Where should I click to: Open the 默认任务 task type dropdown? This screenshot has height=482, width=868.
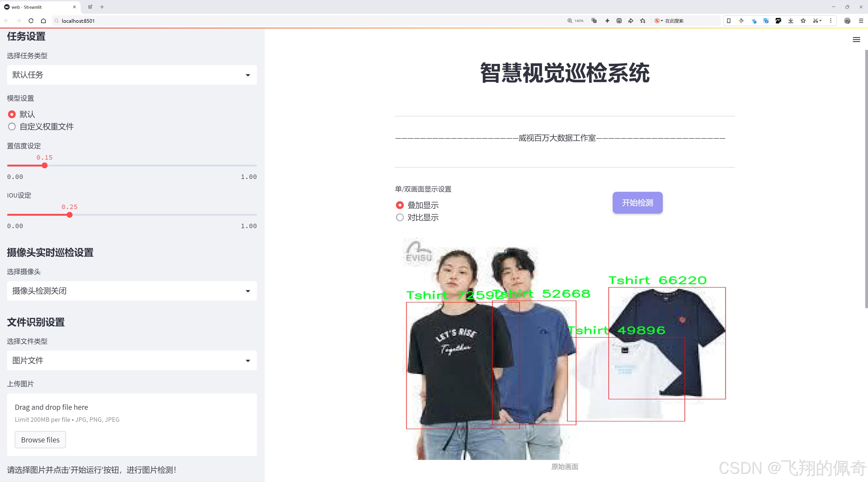point(131,75)
